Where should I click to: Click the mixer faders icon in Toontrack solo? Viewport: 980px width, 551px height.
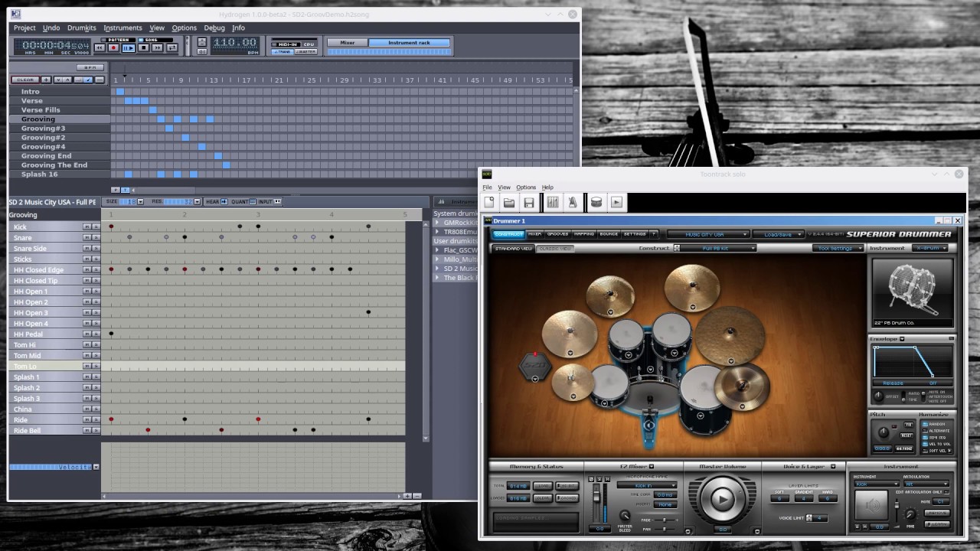[552, 202]
